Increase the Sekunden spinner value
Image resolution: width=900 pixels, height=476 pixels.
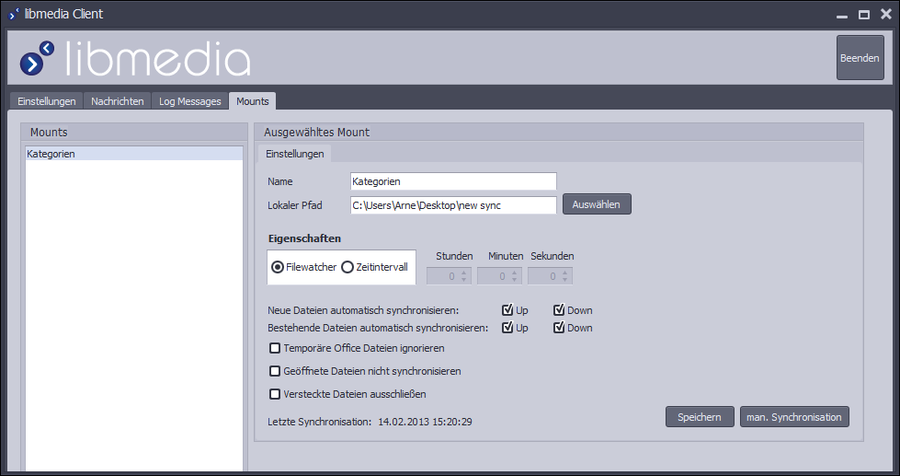tap(565, 272)
